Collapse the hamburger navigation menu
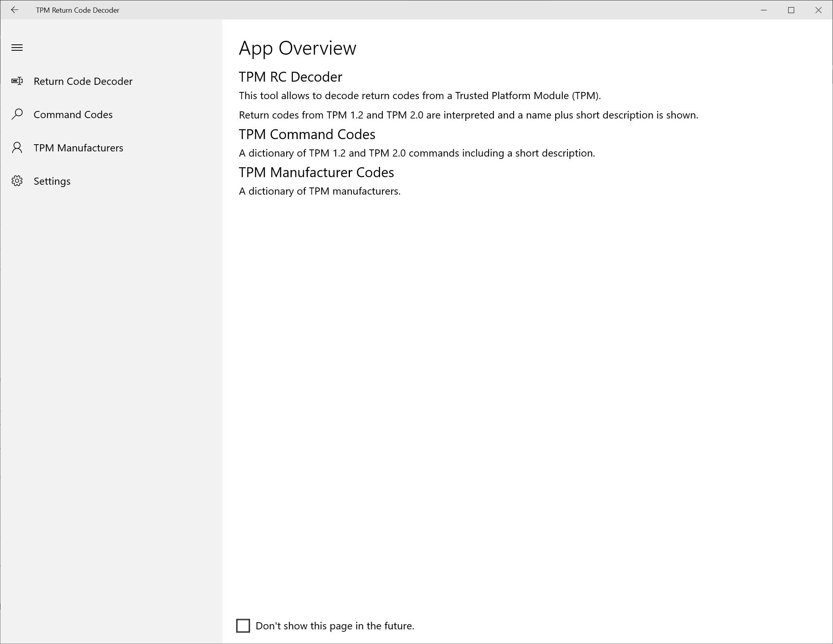 tap(17, 48)
